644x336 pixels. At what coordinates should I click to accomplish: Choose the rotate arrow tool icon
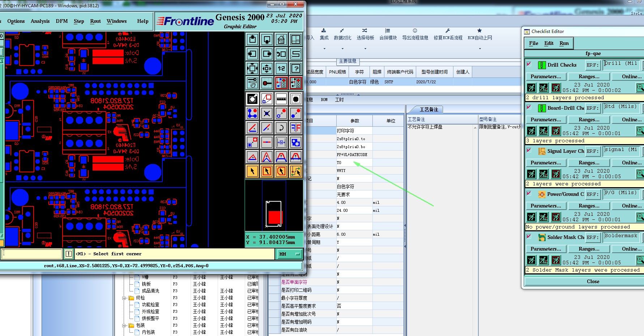(281, 127)
